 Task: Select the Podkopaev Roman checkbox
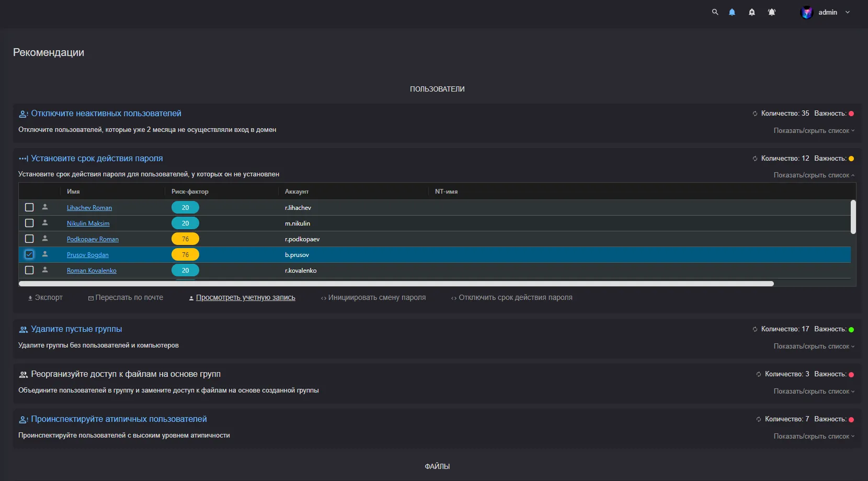29,239
